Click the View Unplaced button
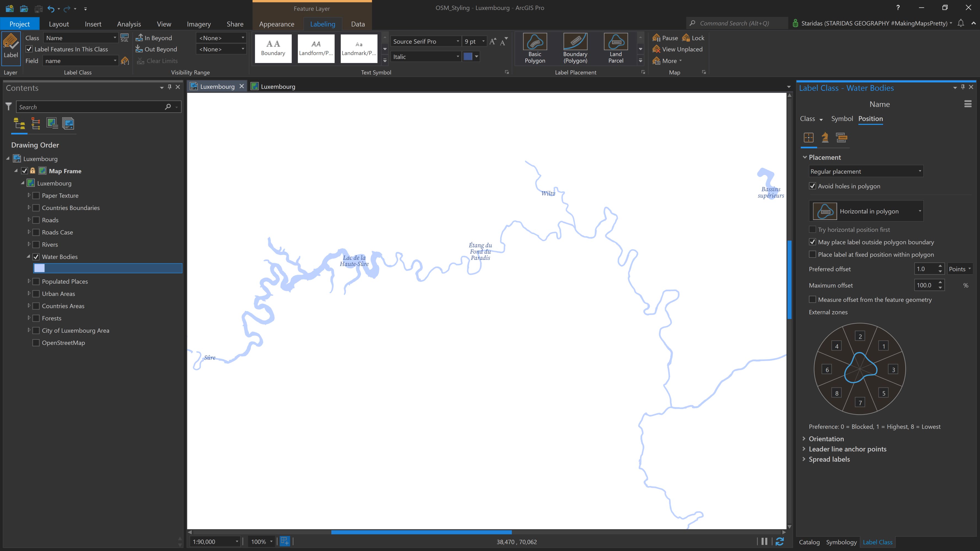 click(678, 49)
